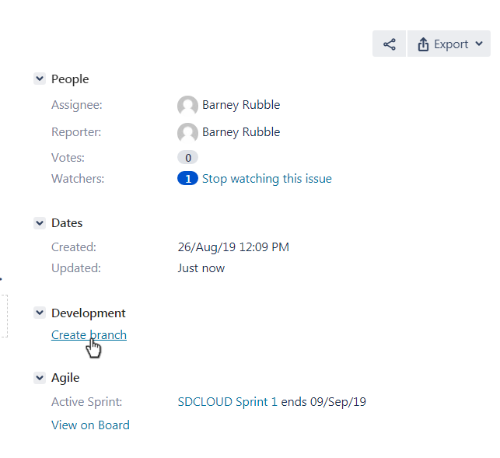The width and height of the screenshot is (500, 458).
Task: Click the Created date value
Action: (233, 247)
